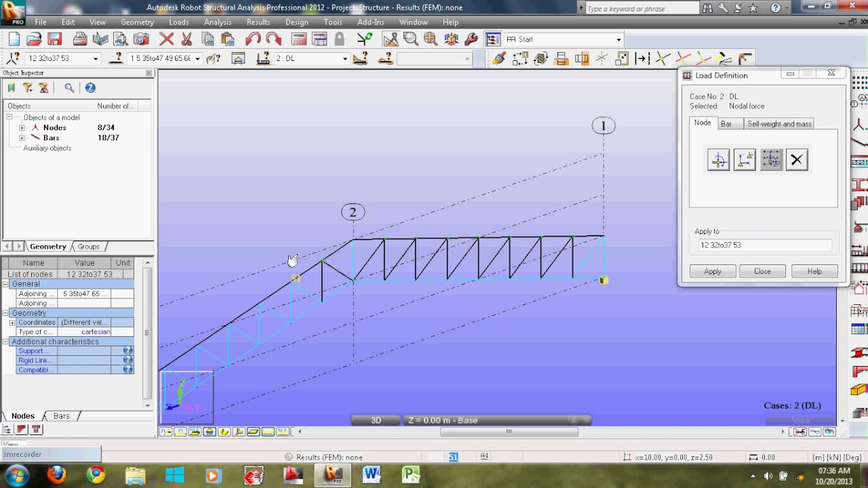868x488 pixels.
Task: Click the Object Inspector blue help icon
Action: click(x=90, y=87)
